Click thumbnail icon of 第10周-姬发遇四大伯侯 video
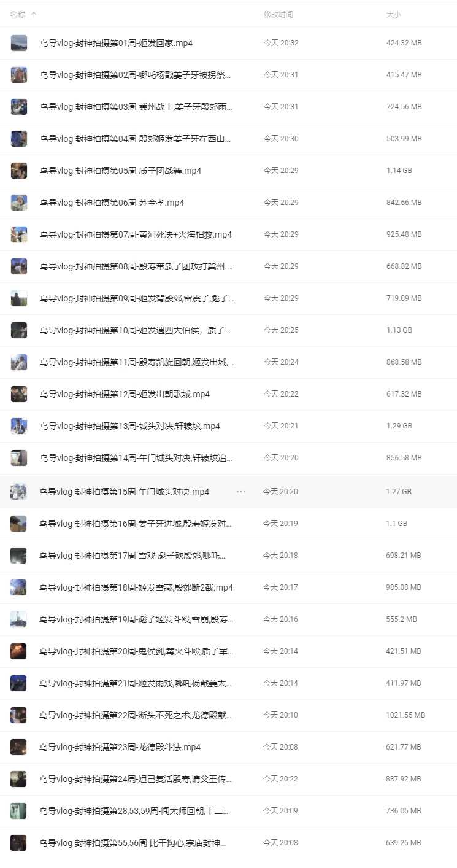Image resolution: width=457 pixels, height=868 pixels. 19,330
